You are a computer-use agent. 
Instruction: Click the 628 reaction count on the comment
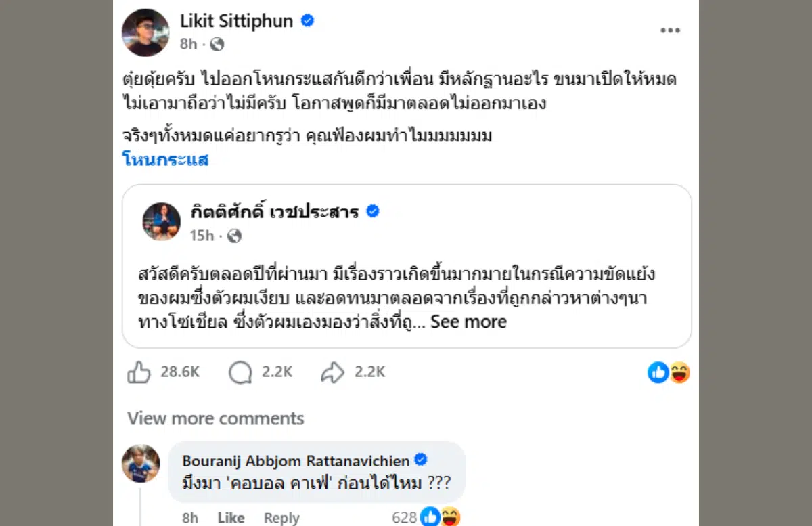pyautogui.click(x=406, y=516)
